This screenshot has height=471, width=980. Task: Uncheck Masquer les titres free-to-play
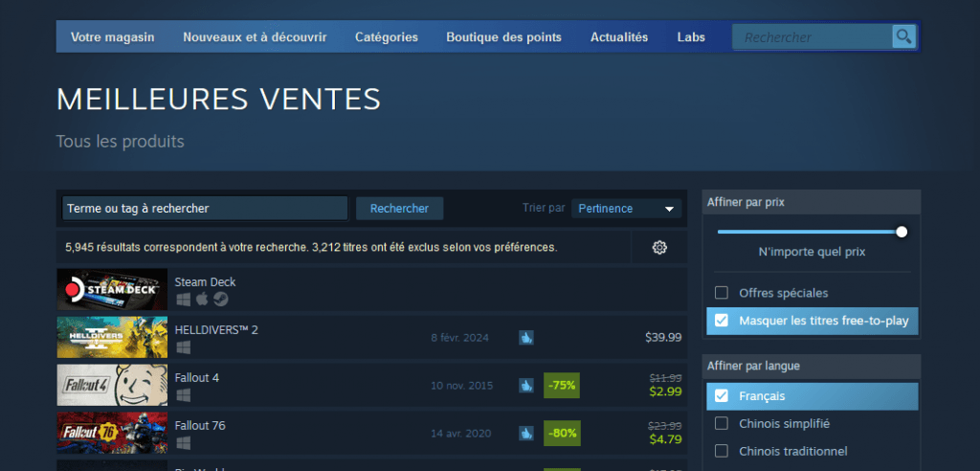(x=722, y=321)
